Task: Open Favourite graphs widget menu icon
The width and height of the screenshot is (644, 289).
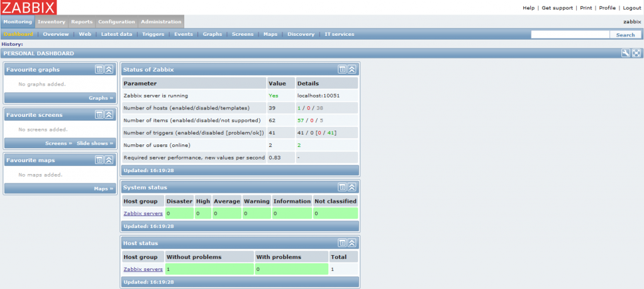Action: (99, 69)
